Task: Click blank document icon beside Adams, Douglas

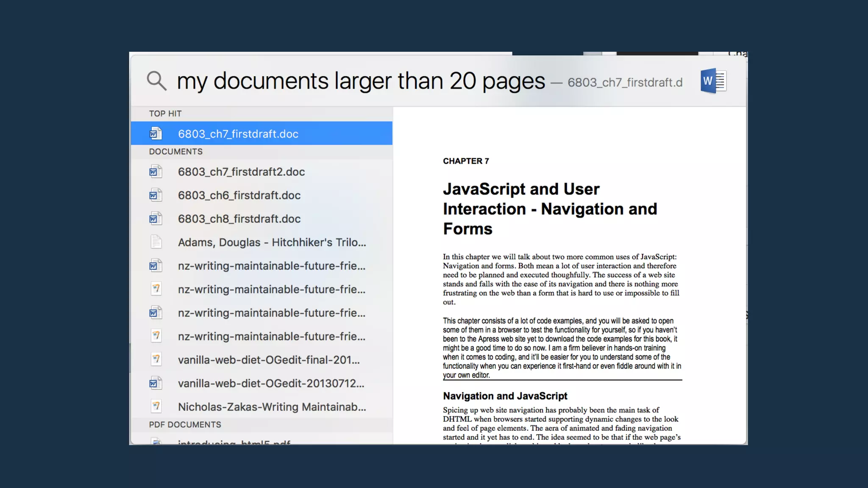Action: [x=156, y=242]
